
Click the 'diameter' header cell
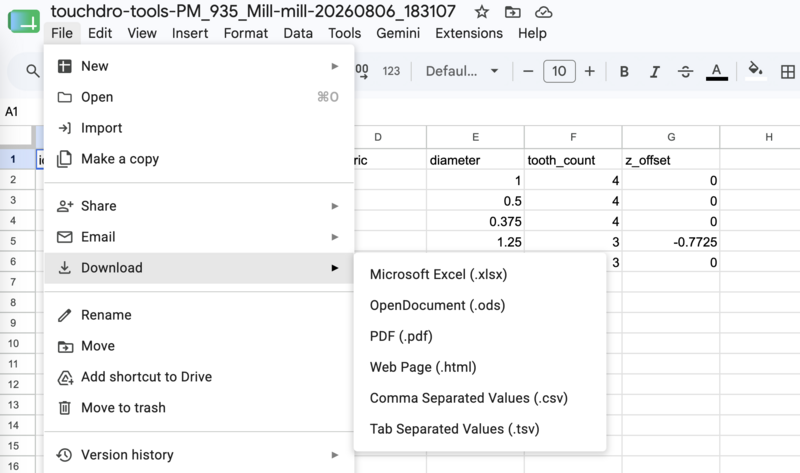pos(476,160)
